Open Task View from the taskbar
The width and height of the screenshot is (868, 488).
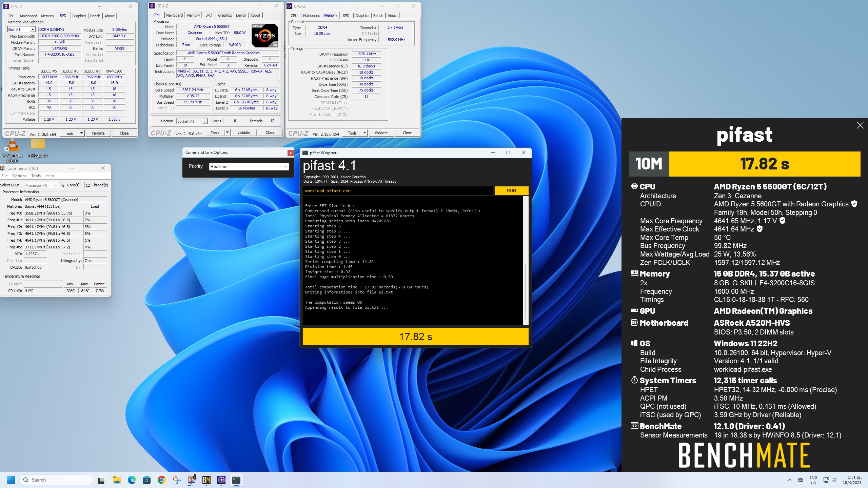pyautogui.click(x=101, y=480)
